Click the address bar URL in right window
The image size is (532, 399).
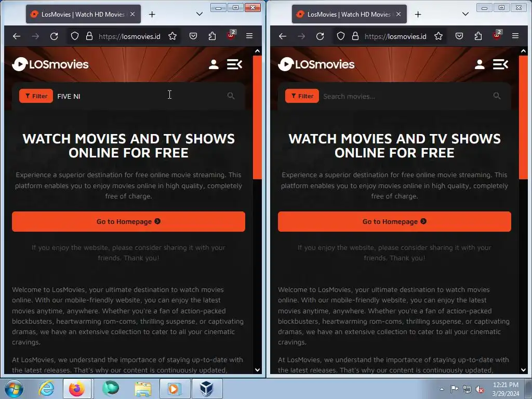click(395, 36)
